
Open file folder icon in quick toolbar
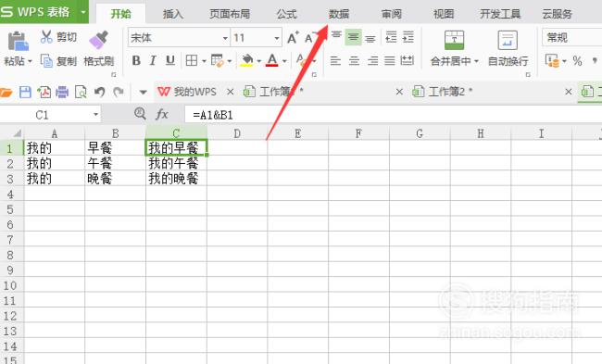click(6, 92)
